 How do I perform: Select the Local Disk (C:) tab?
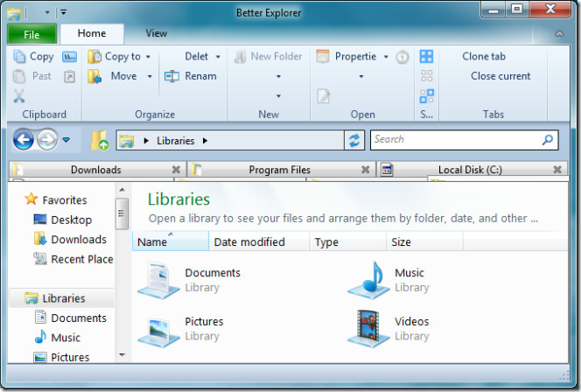coord(470,170)
